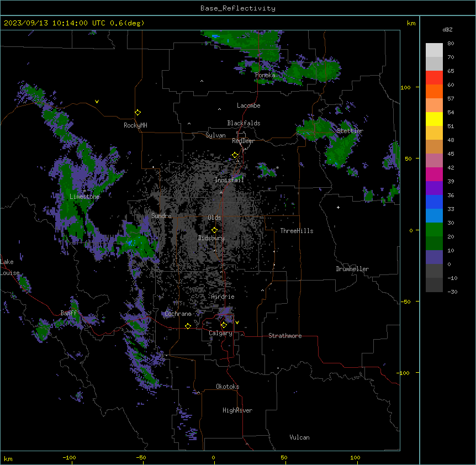Click the HighRiver city label
Viewport: 476px width, 465px height.
click(237, 410)
